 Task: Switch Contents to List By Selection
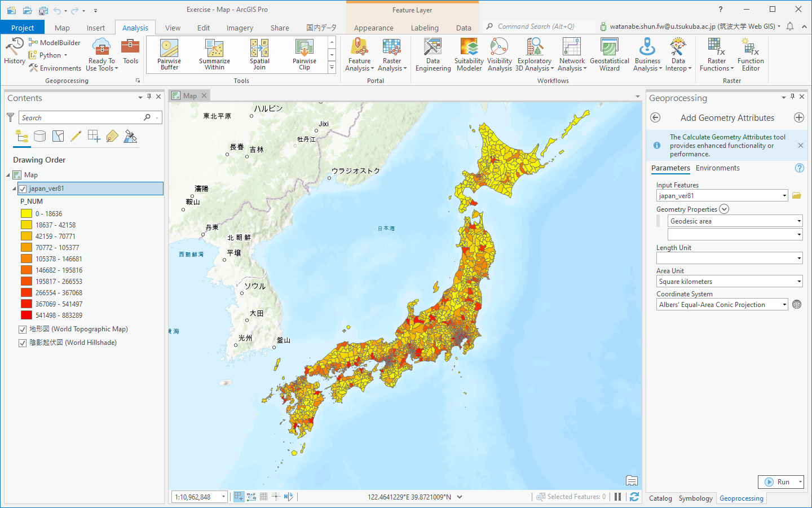pyautogui.click(x=58, y=136)
